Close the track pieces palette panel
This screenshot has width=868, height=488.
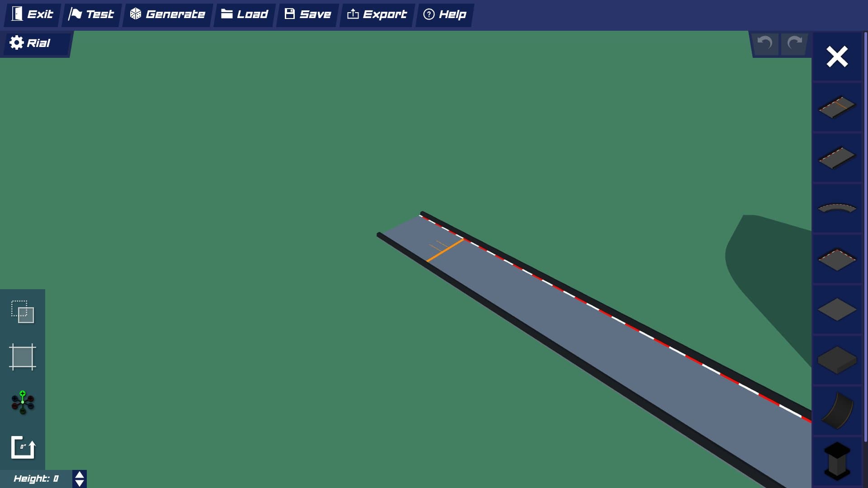click(x=837, y=57)
